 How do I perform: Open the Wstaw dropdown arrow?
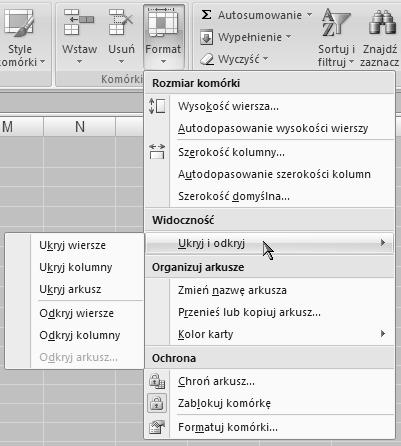click(79, 62)
